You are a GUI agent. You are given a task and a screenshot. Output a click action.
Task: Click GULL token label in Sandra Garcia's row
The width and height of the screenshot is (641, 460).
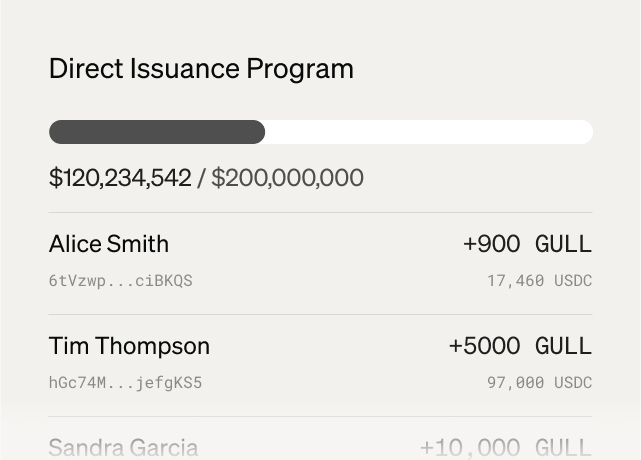pos(563,447)
